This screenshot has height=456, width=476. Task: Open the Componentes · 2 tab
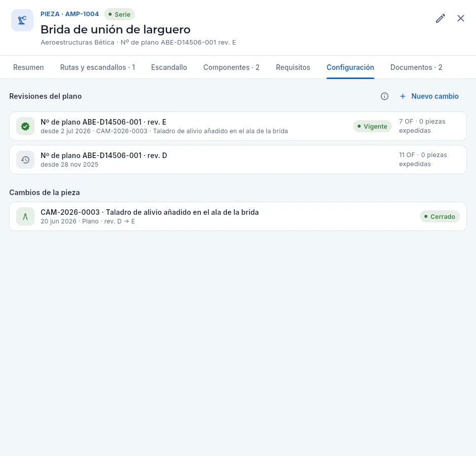pos(231,67)
